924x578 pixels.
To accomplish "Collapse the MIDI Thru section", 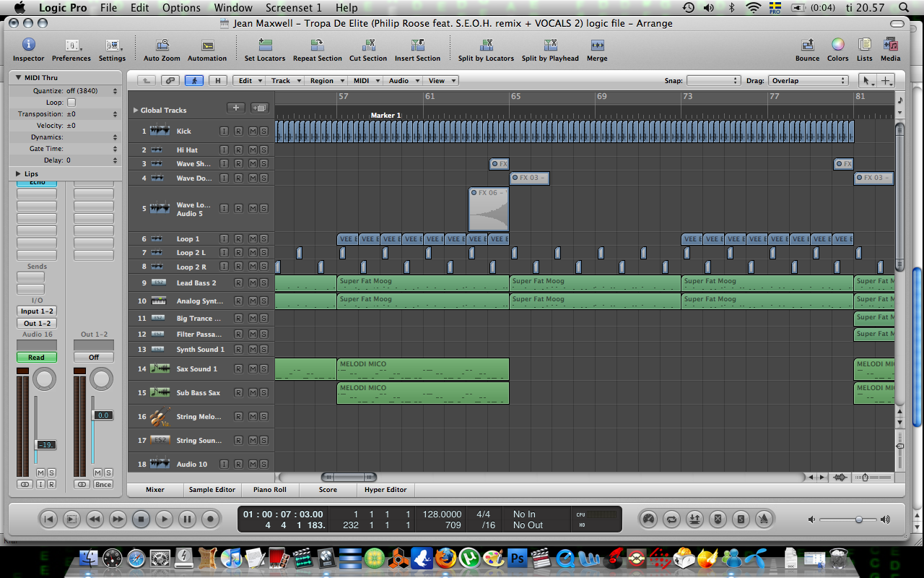I will point(18,77).
